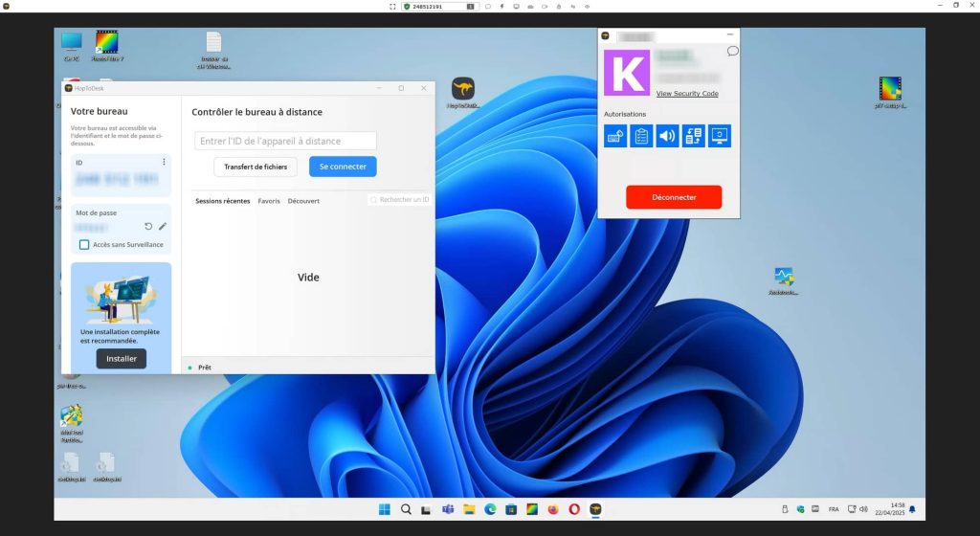Viewport: 980px width, 536px height.
Task: Click the lock icon in top toolbar
Action: point(559,7)
